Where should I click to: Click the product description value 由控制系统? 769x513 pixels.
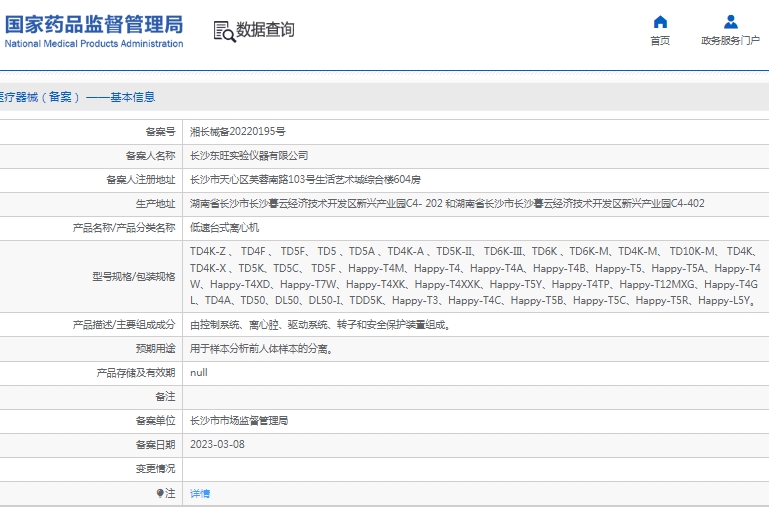pos(320,325)
